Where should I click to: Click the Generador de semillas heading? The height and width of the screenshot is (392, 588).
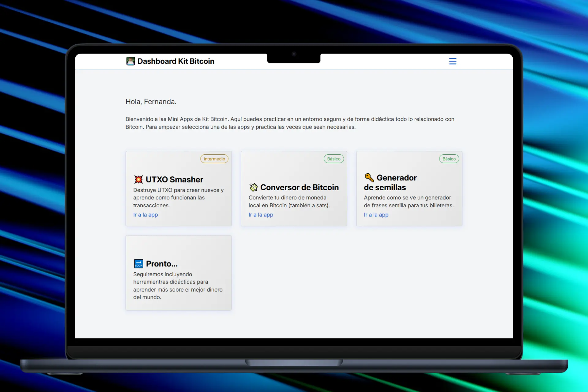pos(396,178)
